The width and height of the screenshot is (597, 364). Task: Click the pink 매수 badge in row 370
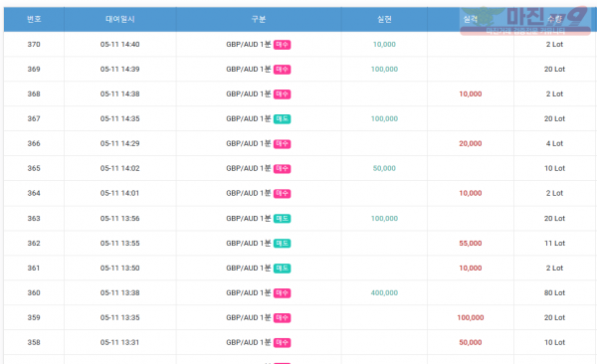coord(283,45)
